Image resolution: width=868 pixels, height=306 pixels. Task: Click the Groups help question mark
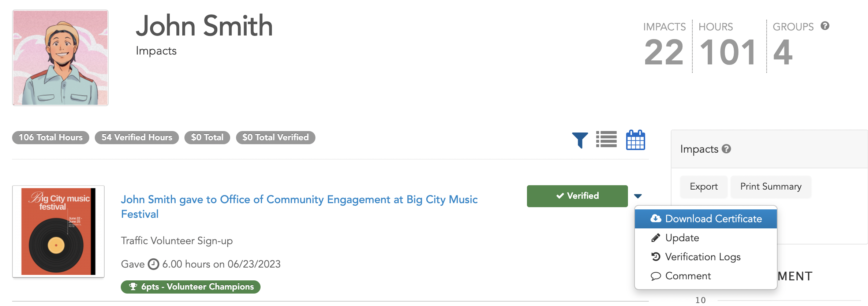tap(825, 26)
